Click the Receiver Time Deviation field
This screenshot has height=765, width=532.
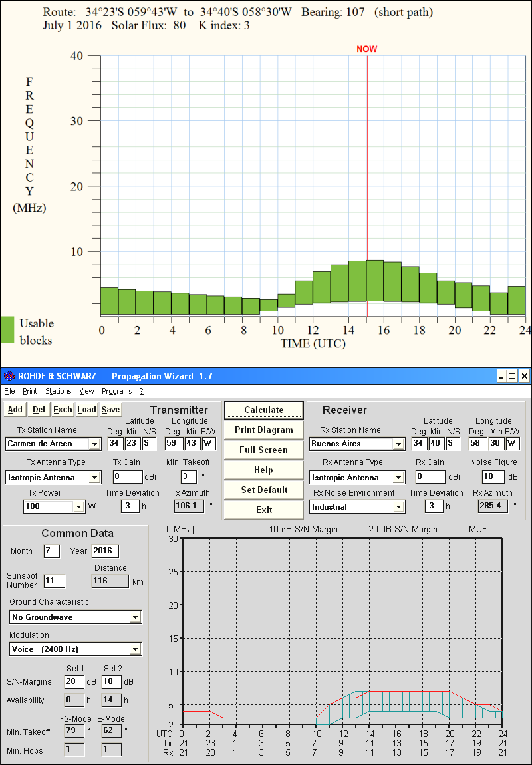coord(434,506)
